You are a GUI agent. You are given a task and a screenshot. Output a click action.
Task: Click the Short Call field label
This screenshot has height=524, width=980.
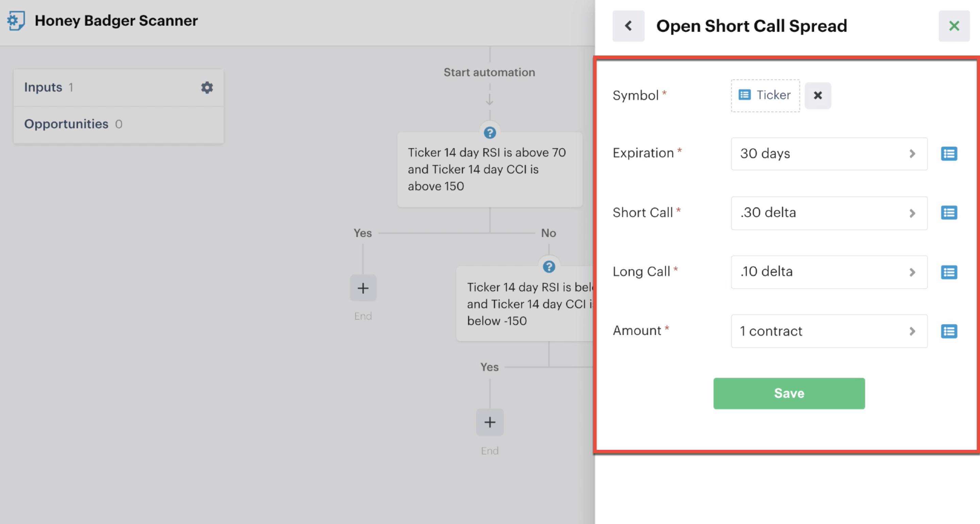click(x=642, y=212)
